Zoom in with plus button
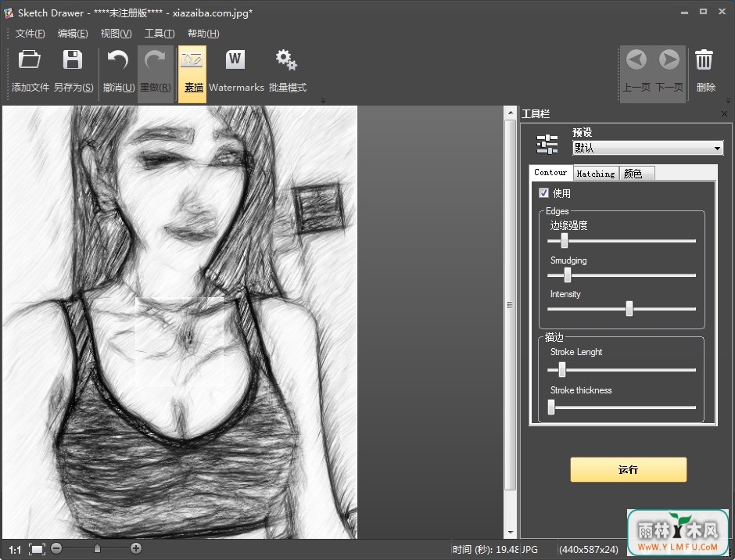 pyautogui.click(x=136, y=547)
